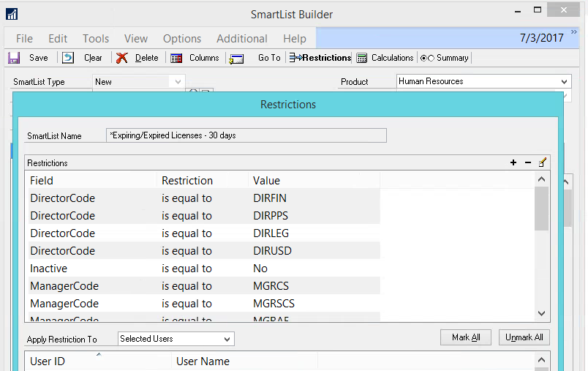Select the DirectorCode row with DIRFIN
This screenshot has width=588, height=371.
[x=204, y=198]
